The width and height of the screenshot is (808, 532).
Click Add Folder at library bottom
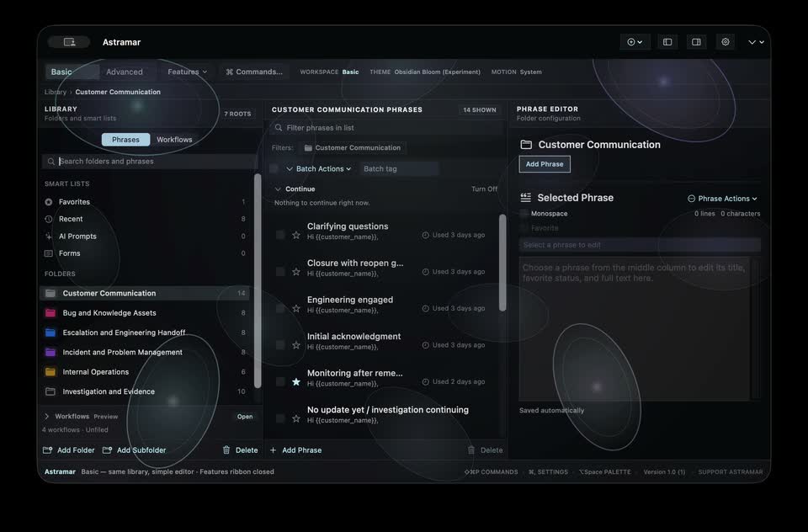point(69,450)
